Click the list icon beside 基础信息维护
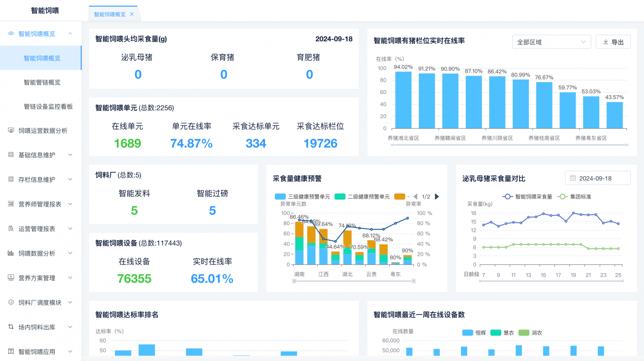Screen dimensions: 644x361 [x=11, y=155]
